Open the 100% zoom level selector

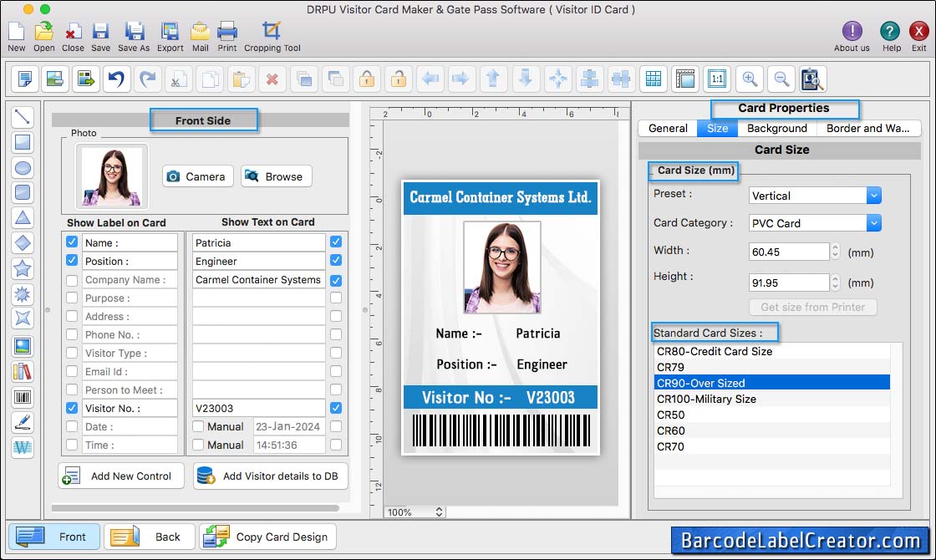point(415,512)
